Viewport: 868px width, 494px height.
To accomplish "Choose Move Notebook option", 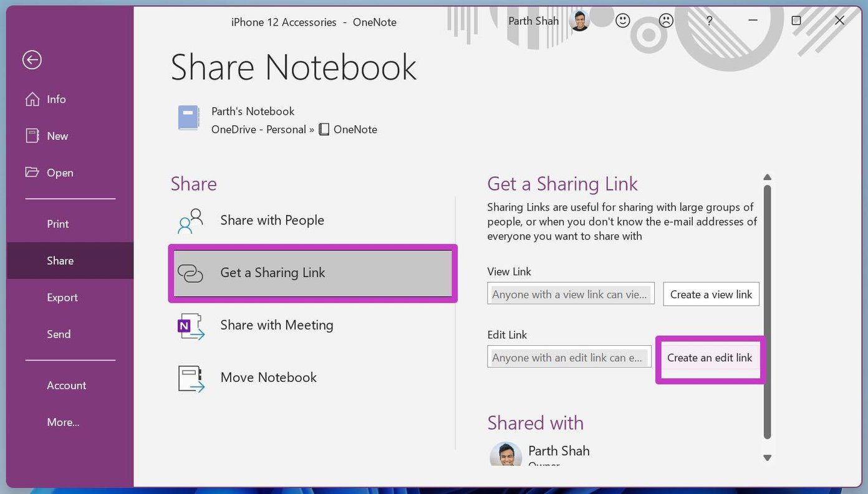I will (312, 378).
